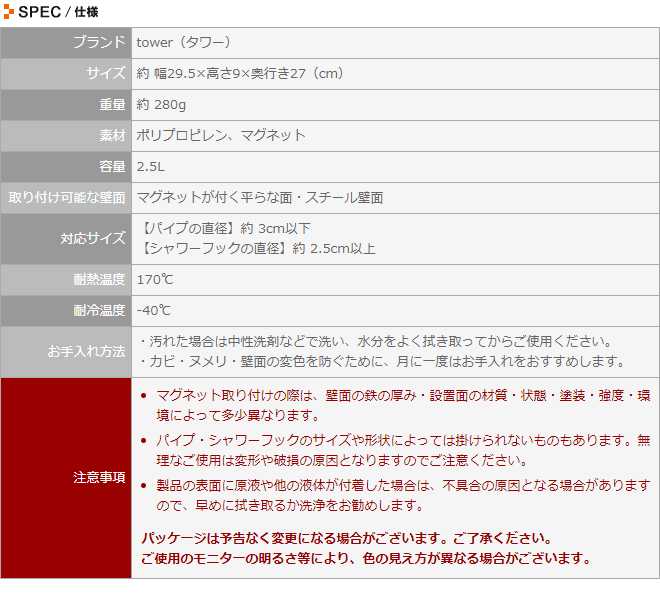The width and height of the screenshot is (660, 596).
Task: Select the heat resistance value '170℃'
Action: click(x=155, y=279)
